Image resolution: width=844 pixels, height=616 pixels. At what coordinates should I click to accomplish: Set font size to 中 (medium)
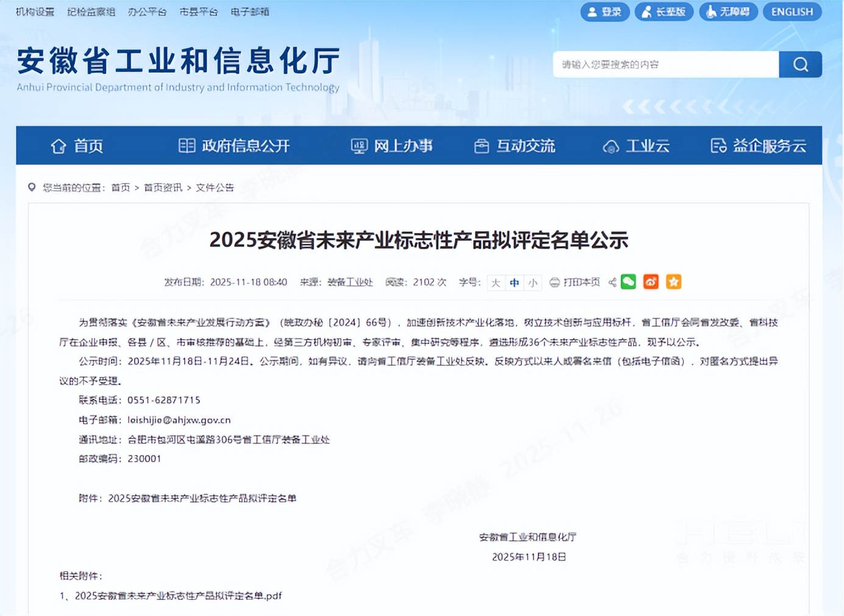click(515, 282)
